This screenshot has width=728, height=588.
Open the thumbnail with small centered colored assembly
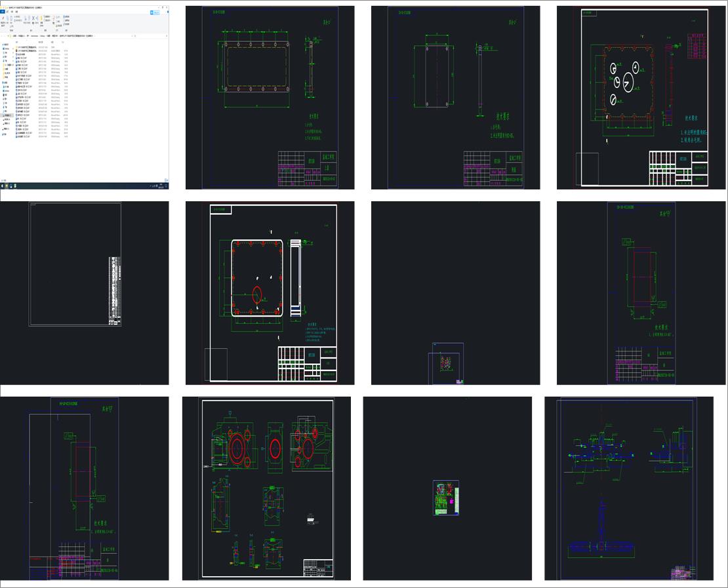point(447,488)
